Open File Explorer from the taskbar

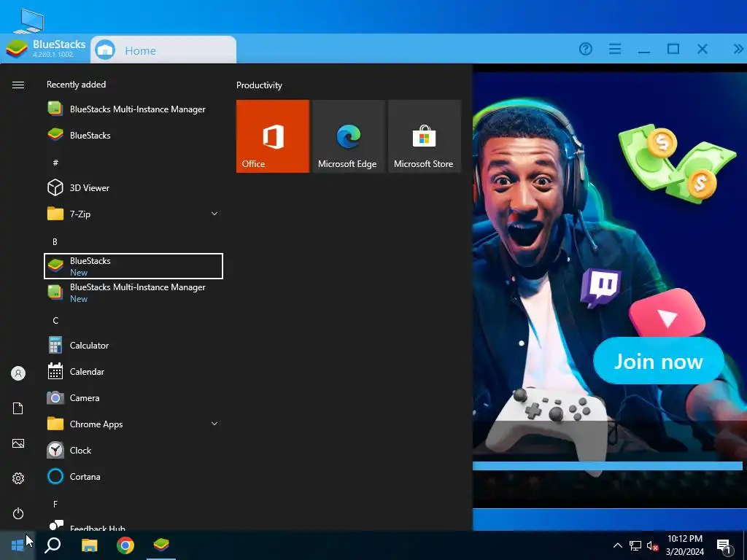pos(89,545)
